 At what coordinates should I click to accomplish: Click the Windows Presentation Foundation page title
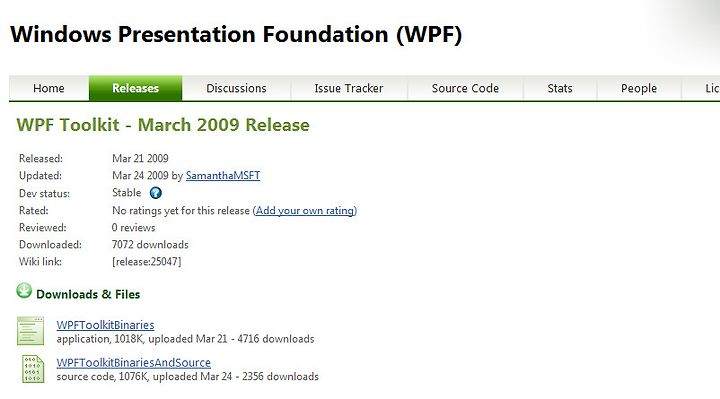coord(236,34)
